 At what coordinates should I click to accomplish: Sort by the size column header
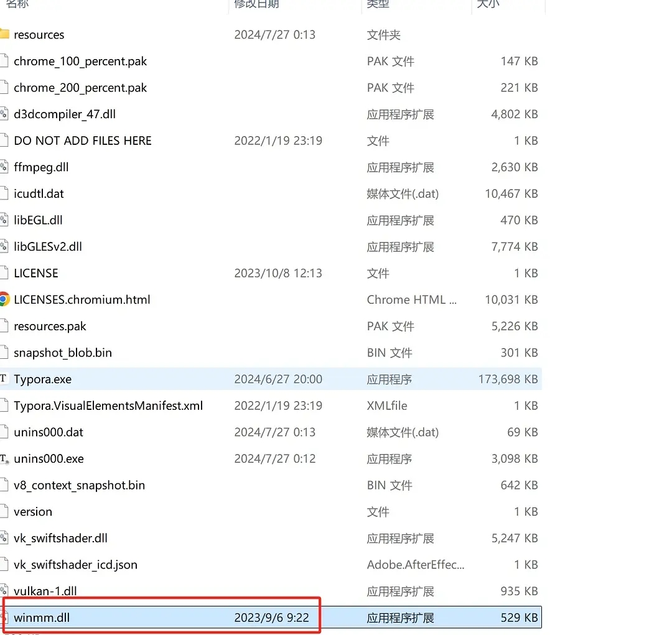tap(488, 4)
